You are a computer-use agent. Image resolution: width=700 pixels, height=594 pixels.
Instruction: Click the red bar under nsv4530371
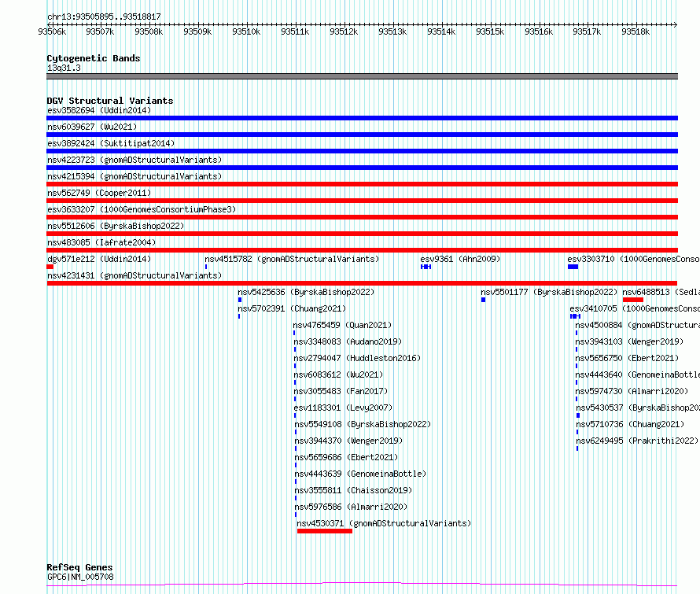pyautogui.click(x=325, y=531)
